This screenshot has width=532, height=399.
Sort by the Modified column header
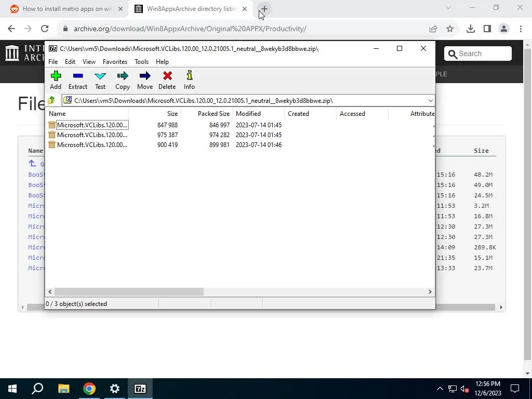(x=259, y=114)
